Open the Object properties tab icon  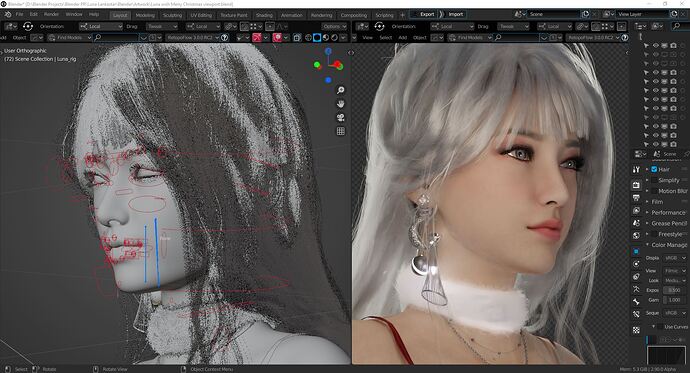point(636,251)
